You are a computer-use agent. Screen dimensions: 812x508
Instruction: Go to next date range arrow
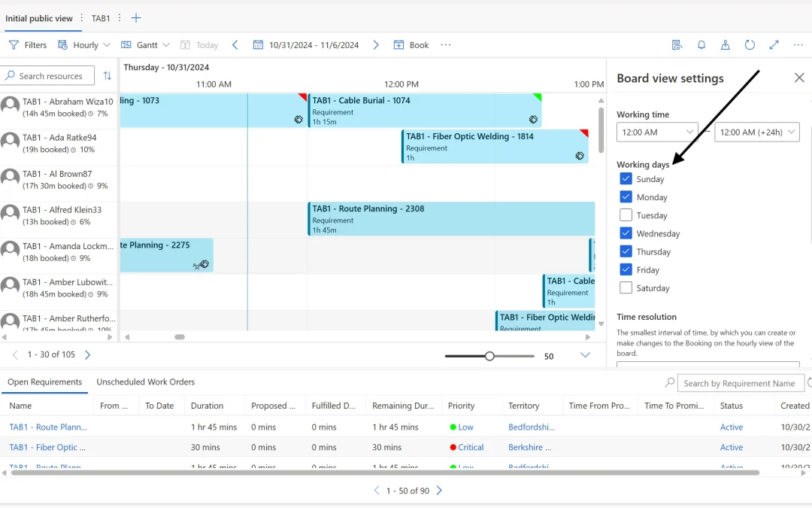coord(376,45)
